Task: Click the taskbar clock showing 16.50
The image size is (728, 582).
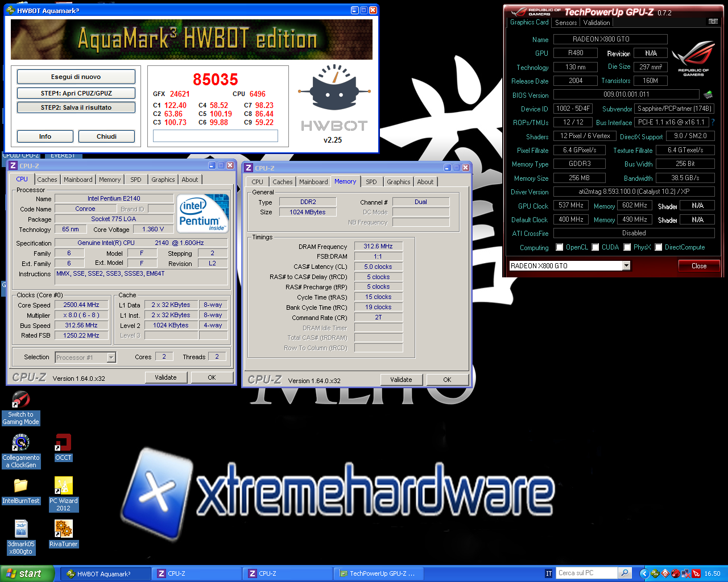Action: pos(712,573)
